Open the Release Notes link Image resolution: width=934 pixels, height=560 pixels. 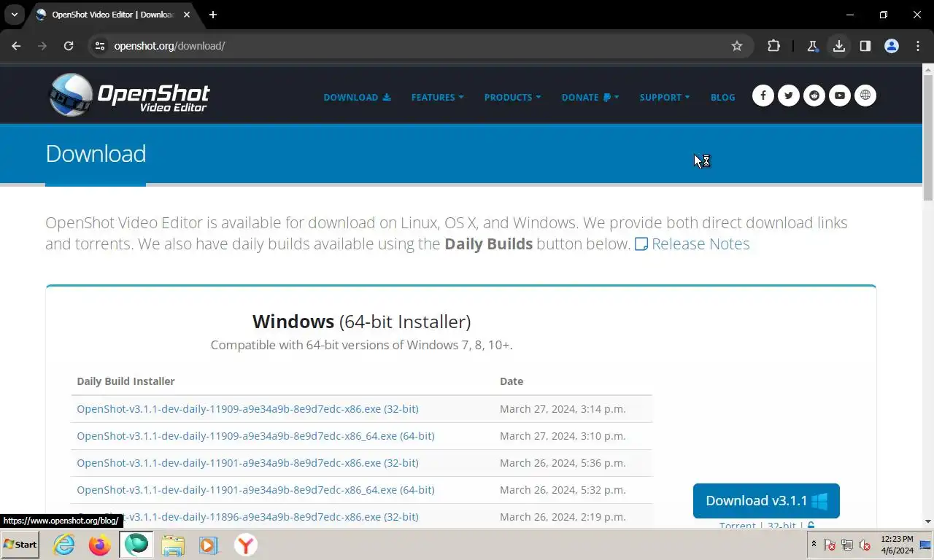pos(700,244)
